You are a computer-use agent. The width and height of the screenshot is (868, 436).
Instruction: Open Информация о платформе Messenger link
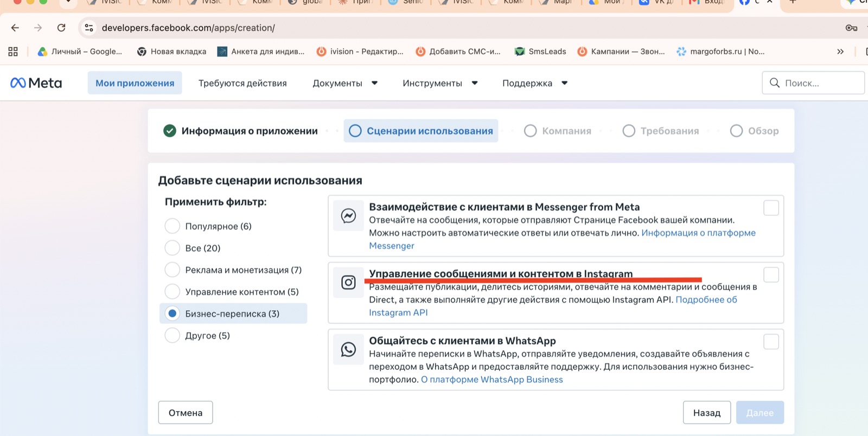tap(698, 233)
